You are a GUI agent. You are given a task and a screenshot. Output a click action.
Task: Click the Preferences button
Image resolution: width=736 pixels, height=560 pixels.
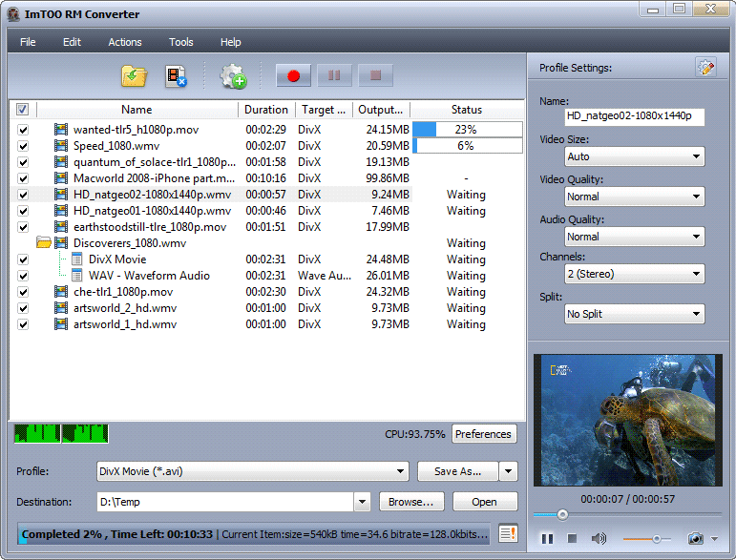483,434
